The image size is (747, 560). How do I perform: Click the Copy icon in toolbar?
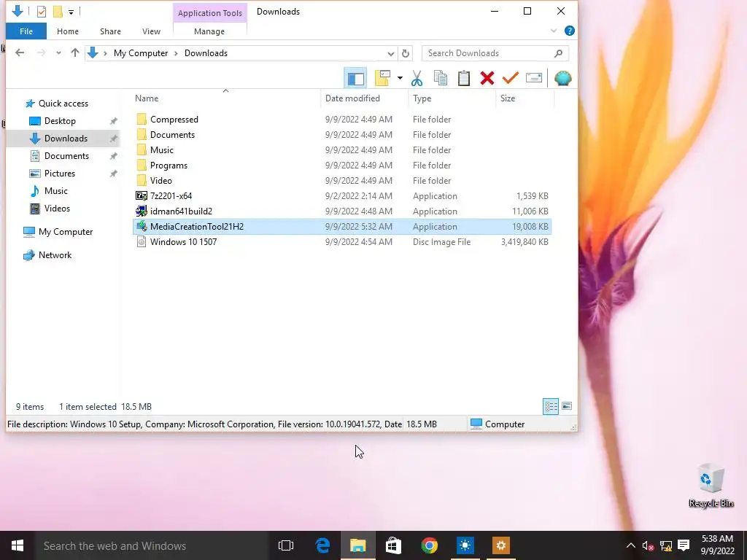point(440,79)
